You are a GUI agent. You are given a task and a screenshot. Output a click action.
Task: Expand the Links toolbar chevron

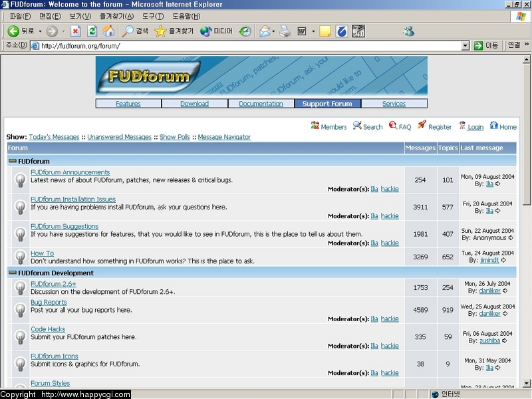527,44
